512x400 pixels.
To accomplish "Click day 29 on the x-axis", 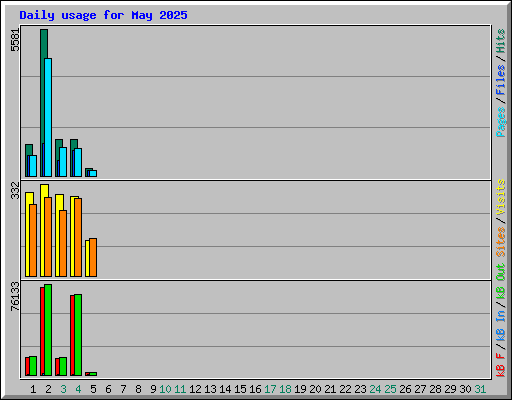I will [x=450, y=389].
